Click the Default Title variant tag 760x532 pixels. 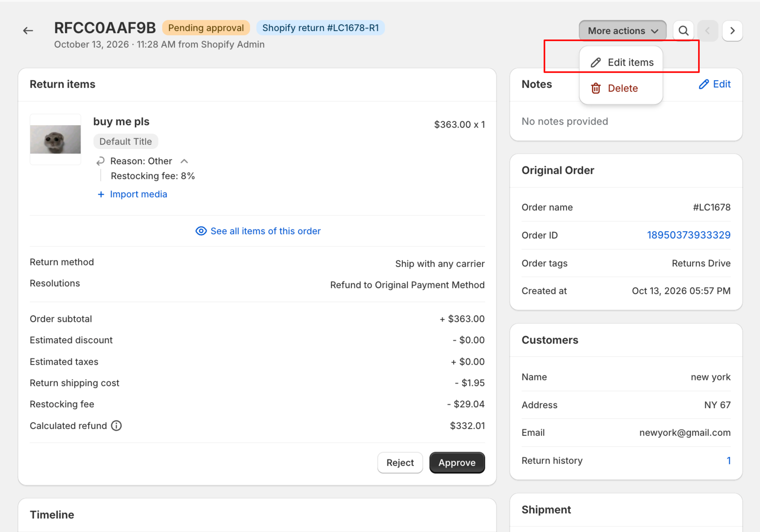126,142
